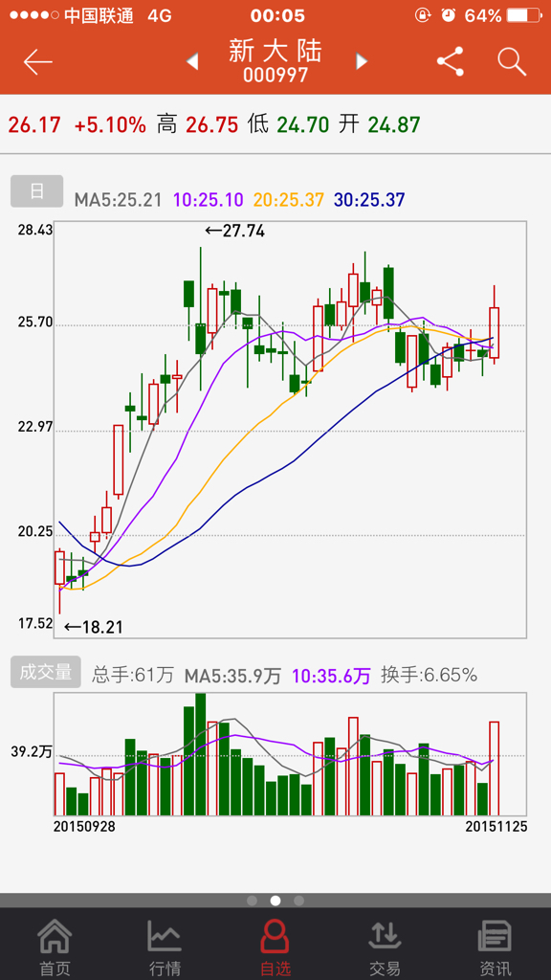Tap the tallest green volume bar

(201, 754)
